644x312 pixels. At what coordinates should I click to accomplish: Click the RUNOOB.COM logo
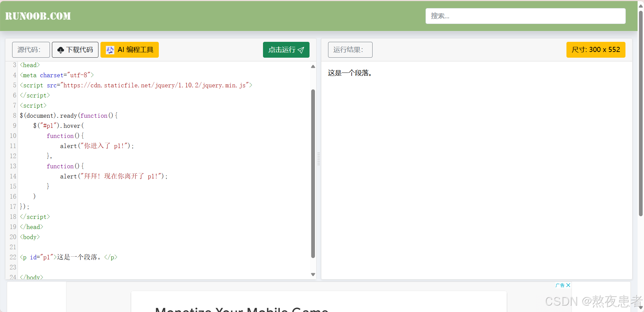pyautogui.click(x=38, y=16)
